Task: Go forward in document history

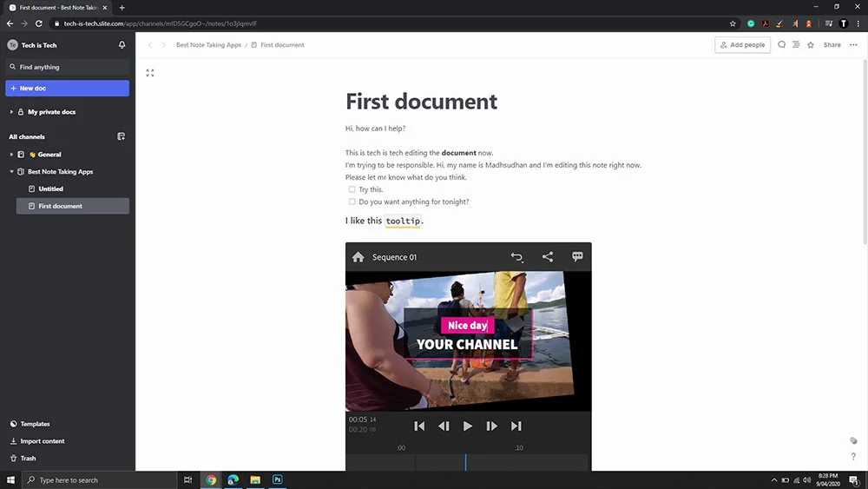Action: 163,45
